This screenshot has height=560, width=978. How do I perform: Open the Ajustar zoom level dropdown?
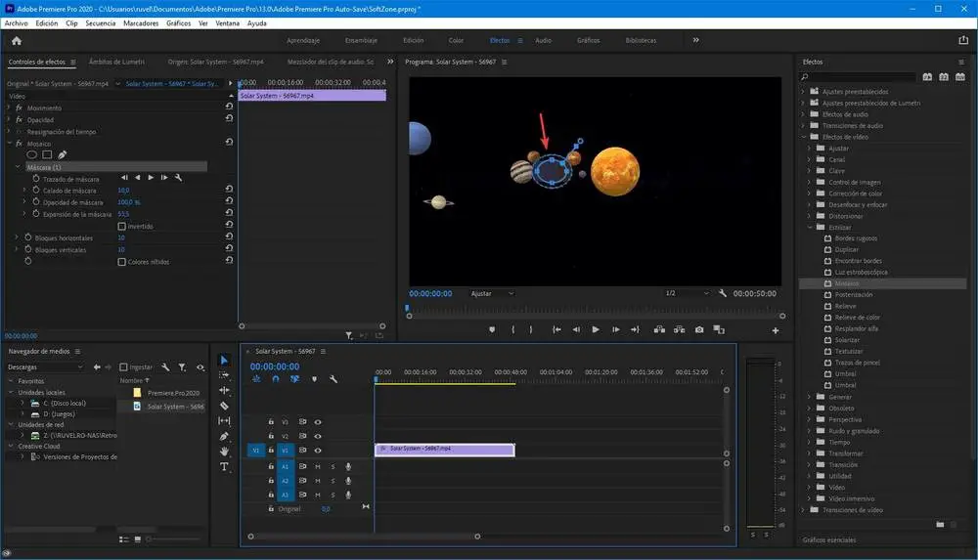pos(491,293)
